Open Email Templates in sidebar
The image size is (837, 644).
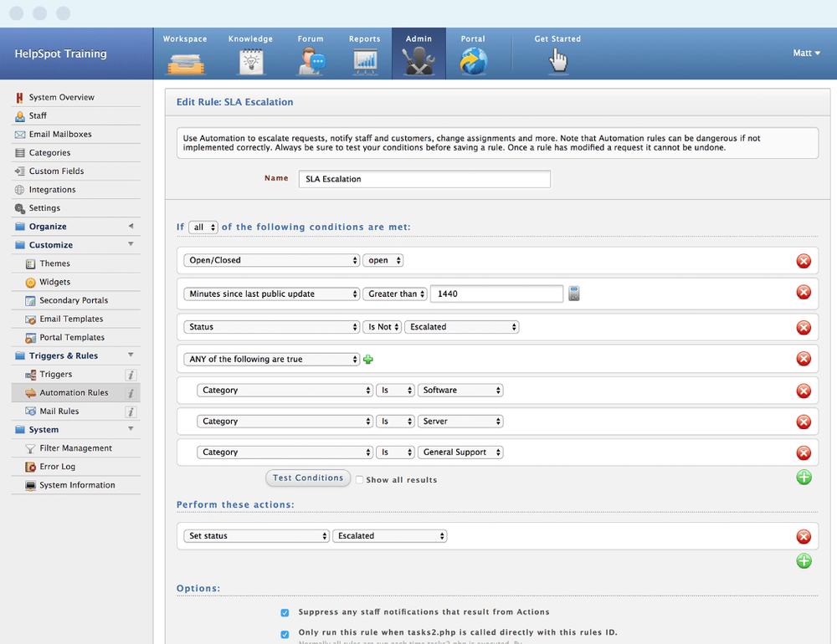click(x=71, y=319)
